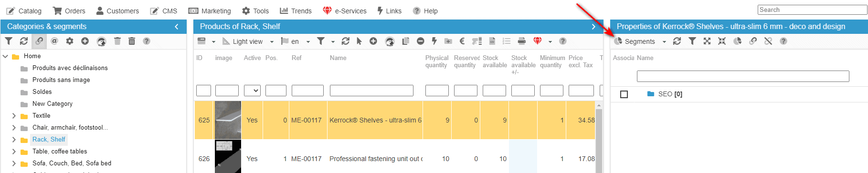Viewport: 868px width, 173px height.
Task: Open the Trends menu
Action: point(296,11)
